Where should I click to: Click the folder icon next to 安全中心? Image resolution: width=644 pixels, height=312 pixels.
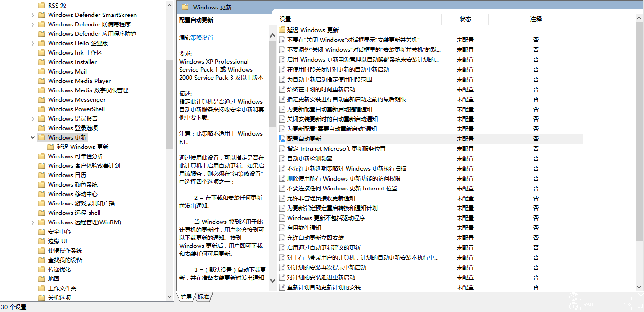click(41, 232)
